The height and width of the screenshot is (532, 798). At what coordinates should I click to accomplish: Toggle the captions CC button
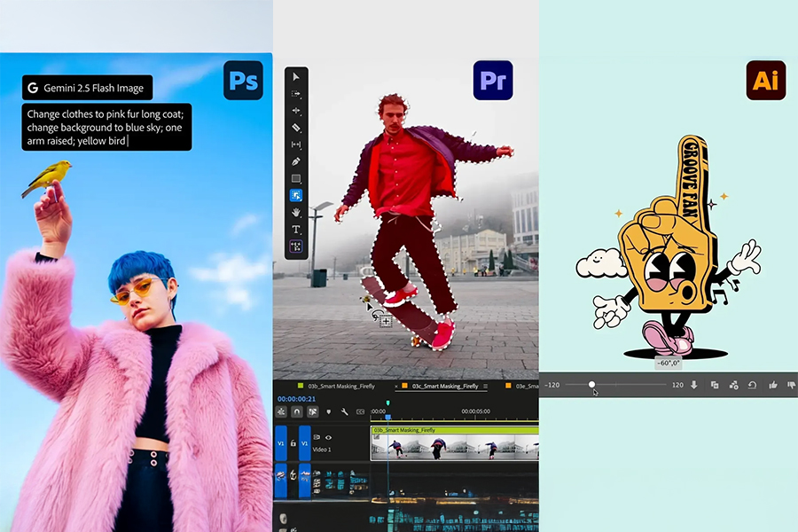click(x=360, y=411)
